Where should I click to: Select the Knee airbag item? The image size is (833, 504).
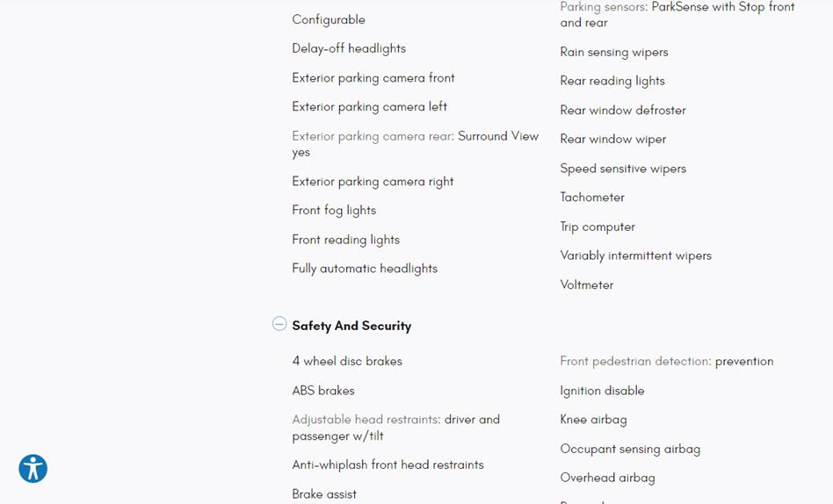tap(593, 420)
